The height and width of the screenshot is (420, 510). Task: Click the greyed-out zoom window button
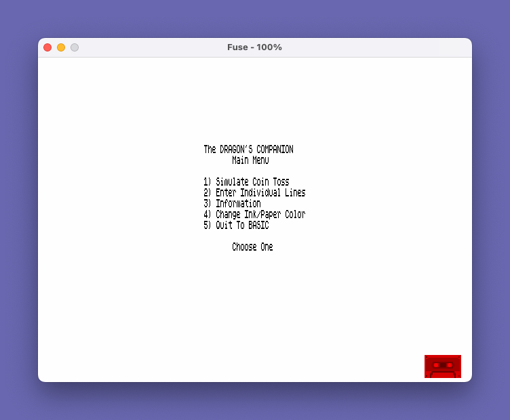(75, 47)
